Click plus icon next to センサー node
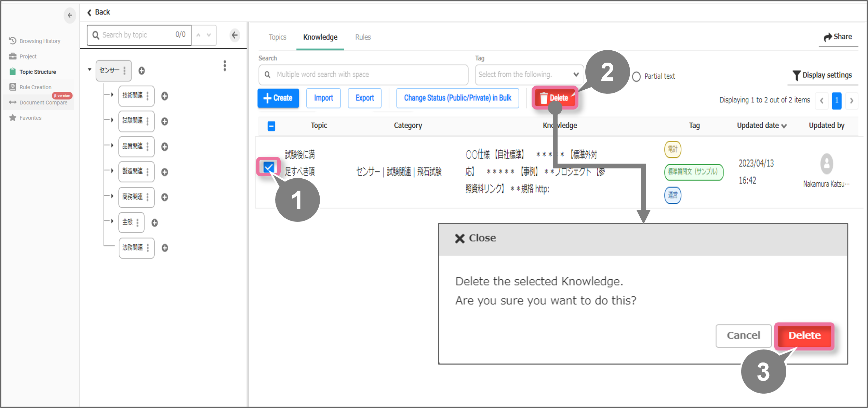868x408 pixels. click(x=142, y=71)
